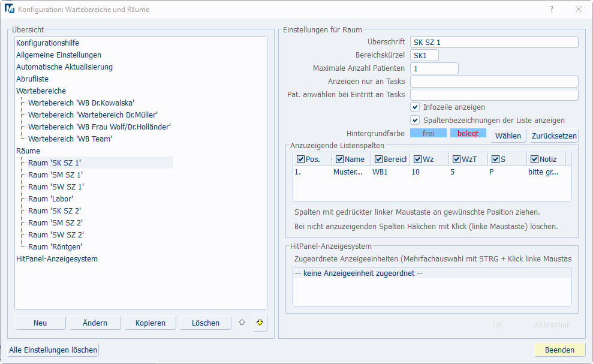Click the help question mark icon
The width and height of the screenshot is (593, 364).
551,9
